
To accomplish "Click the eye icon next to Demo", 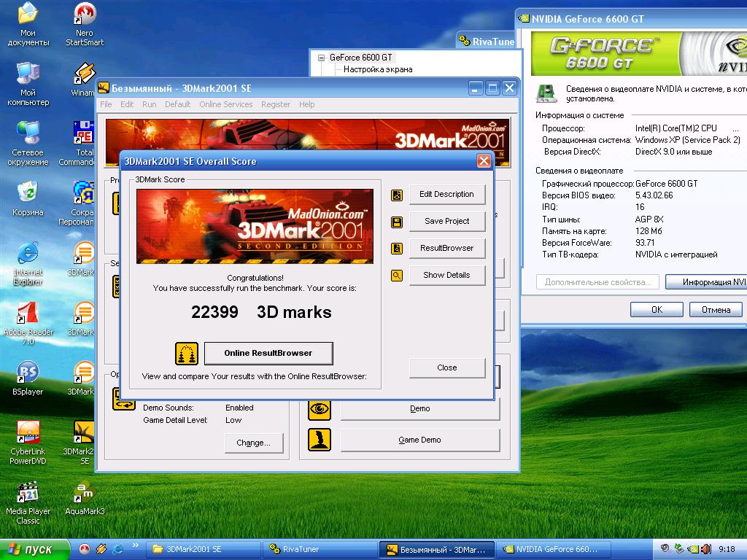I will tap(320, 409).
